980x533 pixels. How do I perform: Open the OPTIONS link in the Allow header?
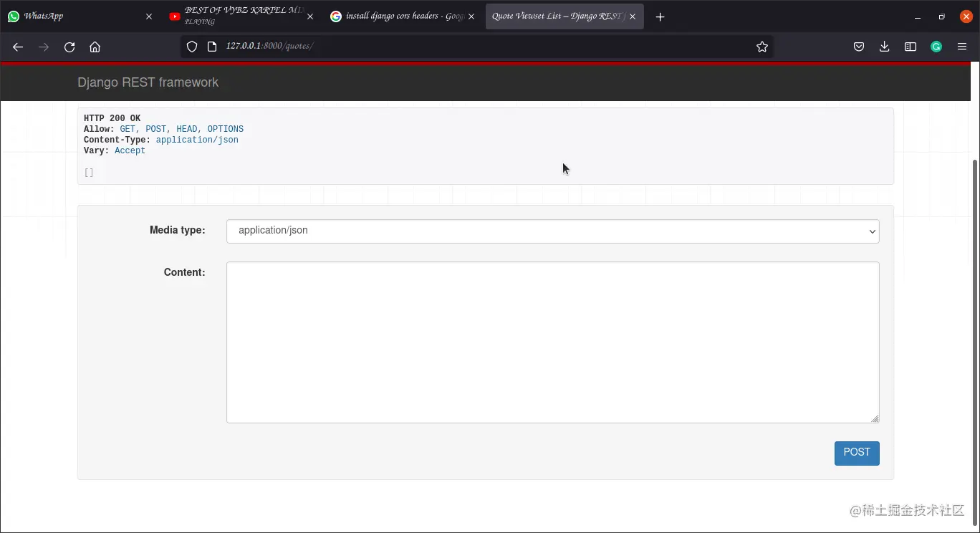point(225,128)
